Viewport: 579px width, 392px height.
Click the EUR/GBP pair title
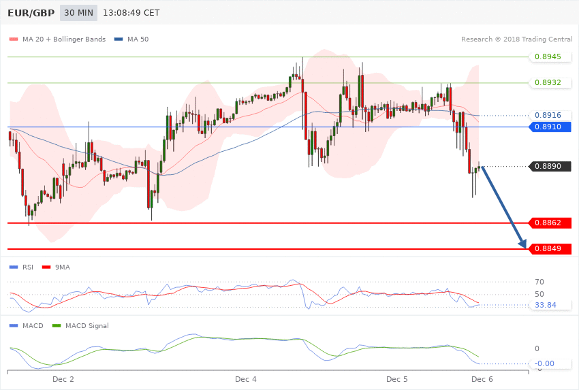tap(31, 13)
